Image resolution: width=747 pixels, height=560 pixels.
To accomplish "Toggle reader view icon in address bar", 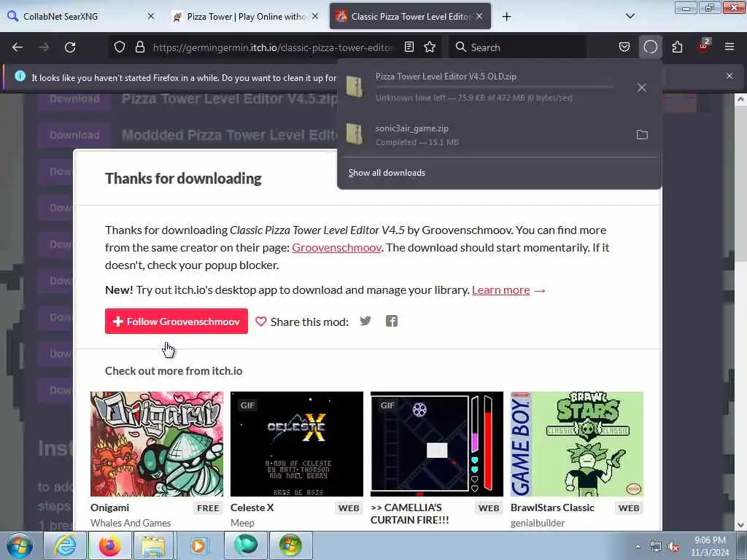I will pyautogui.click(x=409, y=47).
